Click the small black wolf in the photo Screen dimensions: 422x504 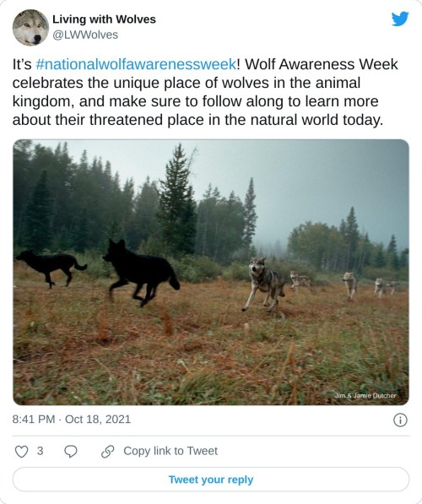coord(51,268)
